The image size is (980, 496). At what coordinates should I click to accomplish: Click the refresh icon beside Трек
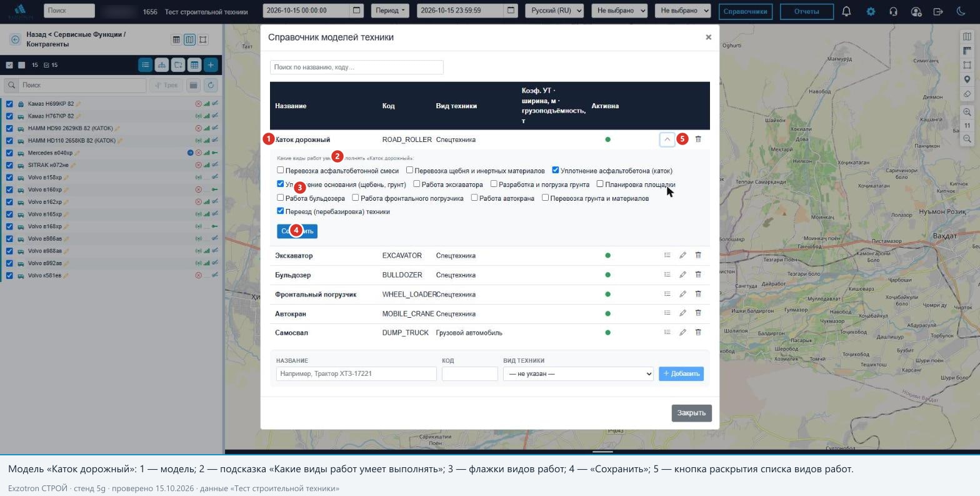[211, 85]
